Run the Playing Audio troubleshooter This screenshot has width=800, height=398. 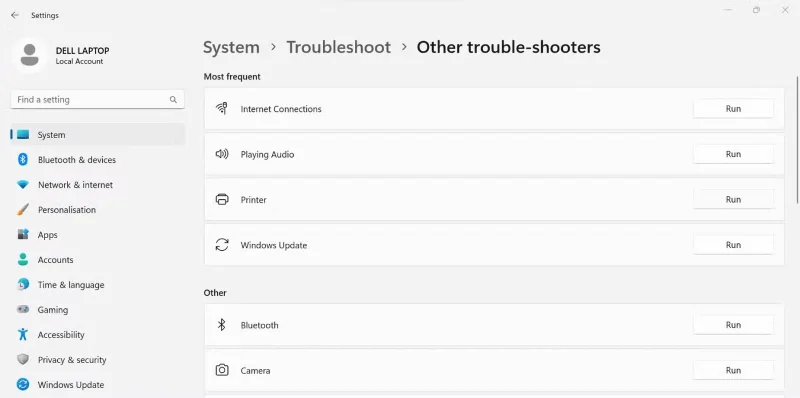[733, 154]
